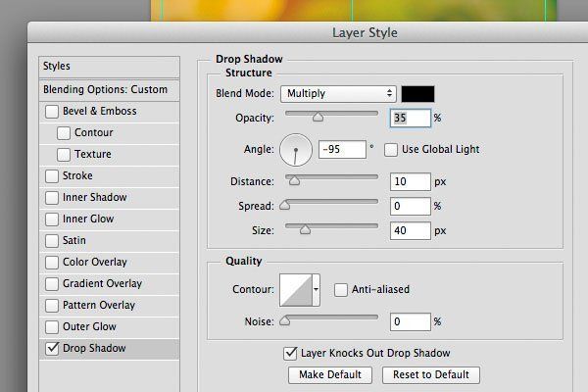Focus the Spread percentage field
Screen dimensions: 588x392
click(x=411, y=207)
